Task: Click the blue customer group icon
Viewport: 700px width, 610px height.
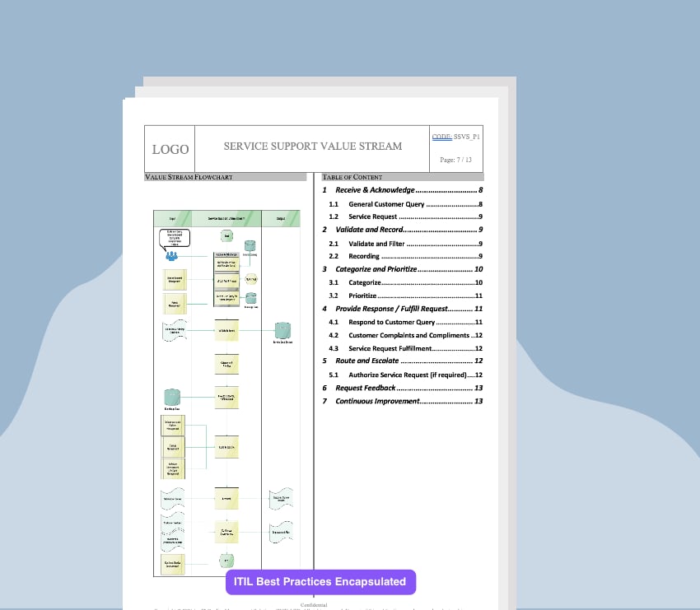Action: 172,255
